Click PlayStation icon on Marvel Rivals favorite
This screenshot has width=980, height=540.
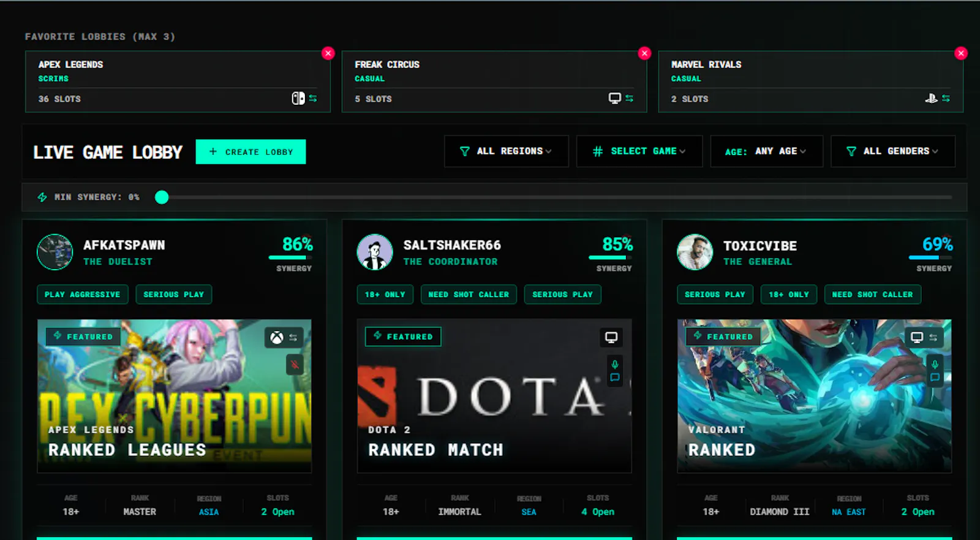931,98
